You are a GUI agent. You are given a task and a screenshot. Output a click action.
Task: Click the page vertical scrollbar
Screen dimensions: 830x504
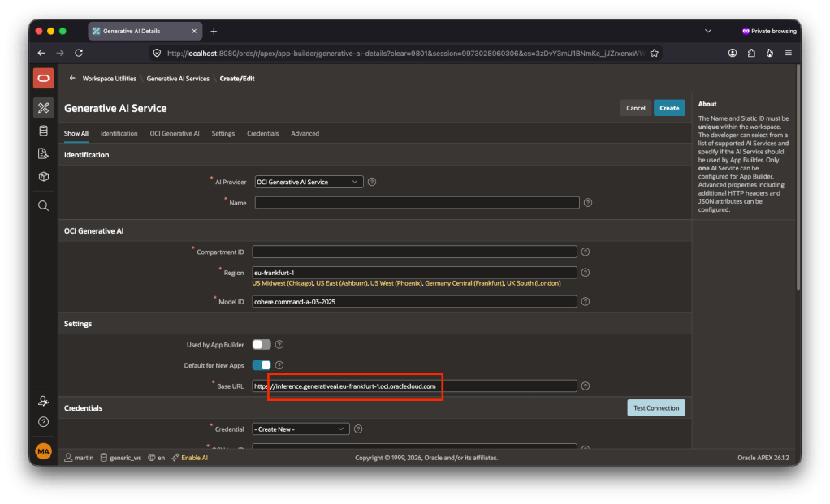798,177
